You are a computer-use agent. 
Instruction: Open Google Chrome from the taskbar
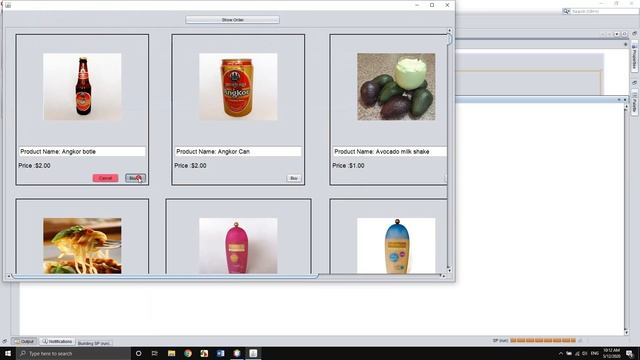tap(188, 353)
